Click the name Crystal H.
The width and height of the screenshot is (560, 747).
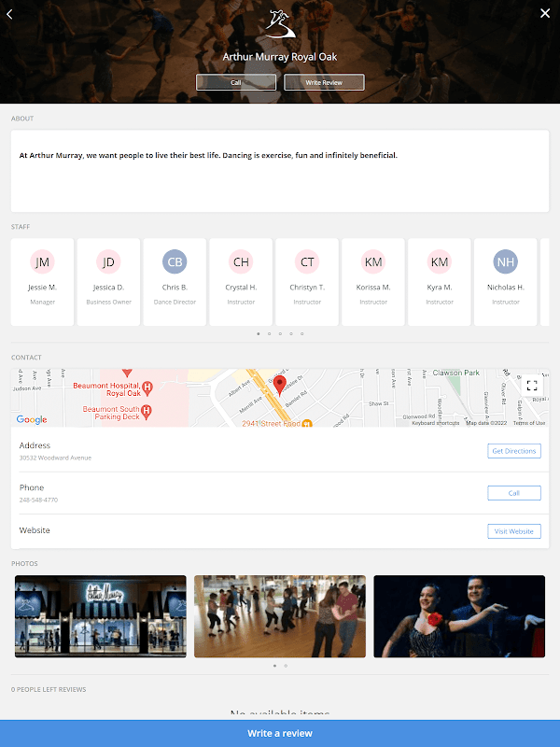pyautogui.click(x=241, y=288)
